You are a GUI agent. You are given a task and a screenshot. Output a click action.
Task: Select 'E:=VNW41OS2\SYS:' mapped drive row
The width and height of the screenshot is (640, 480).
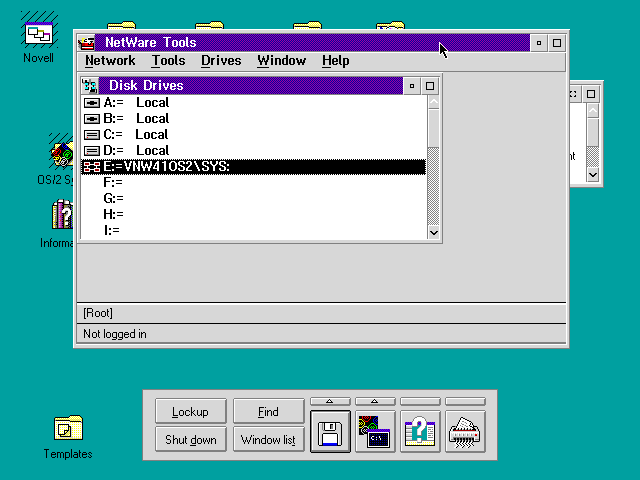(x=253, y=167)
